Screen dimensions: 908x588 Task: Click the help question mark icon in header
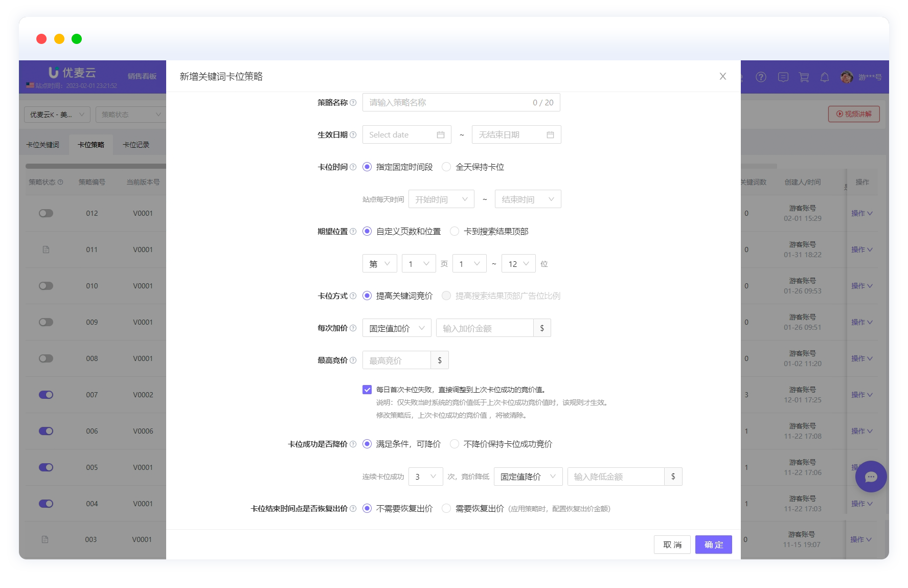pyautogui.click(x=761, y=77)
